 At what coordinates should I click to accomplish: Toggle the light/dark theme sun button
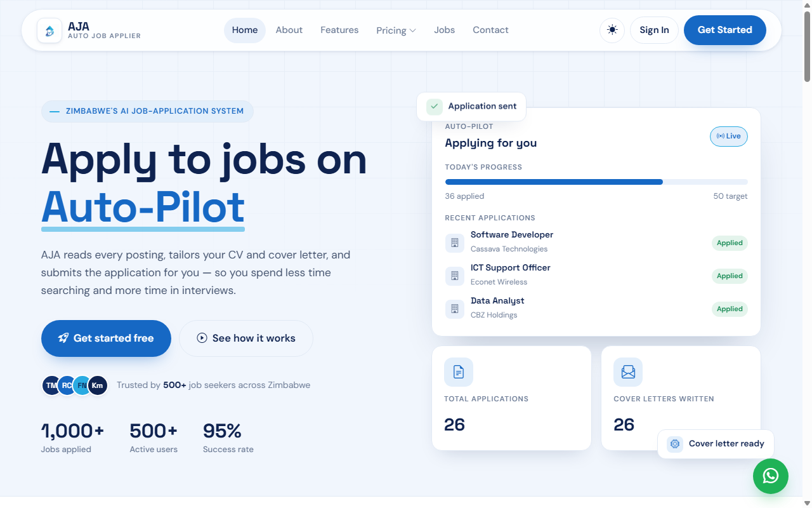[x=612, y=30]
